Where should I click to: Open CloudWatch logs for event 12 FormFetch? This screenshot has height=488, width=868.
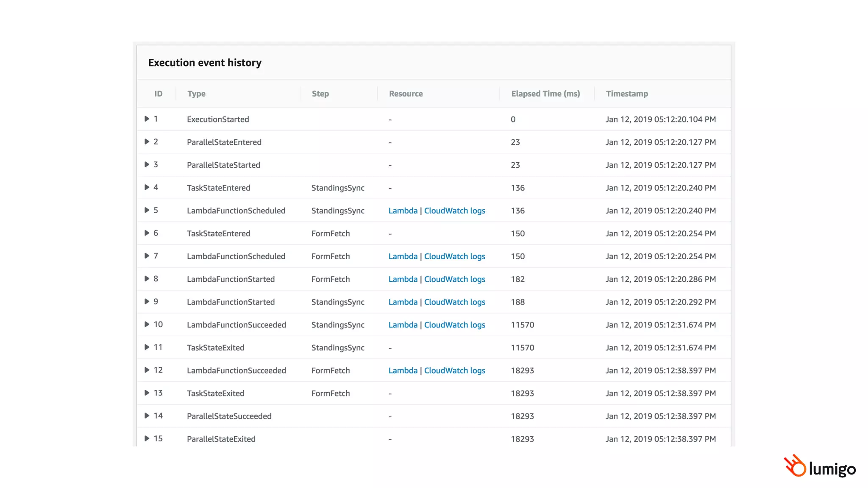coord(454,371)
